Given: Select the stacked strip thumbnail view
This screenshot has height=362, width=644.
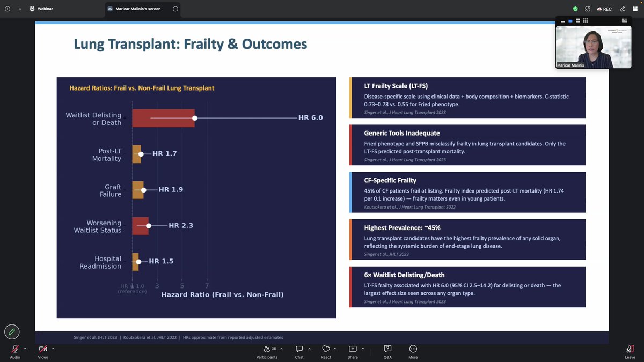Looking at the screenshot, I should [x=578, y=20].
